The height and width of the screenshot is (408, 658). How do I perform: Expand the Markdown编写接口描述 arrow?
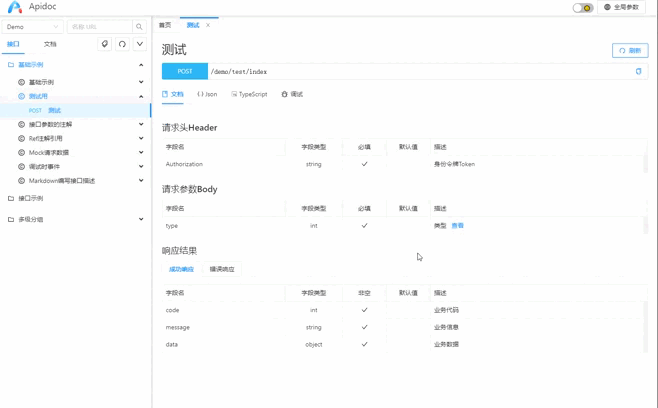click(141, 180)
